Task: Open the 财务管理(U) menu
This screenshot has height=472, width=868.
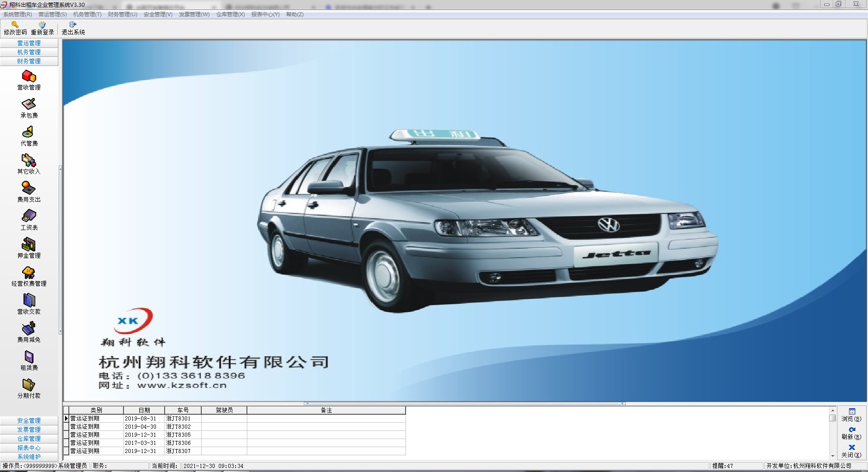Action: pyautogui.click(x=123, y=14)
